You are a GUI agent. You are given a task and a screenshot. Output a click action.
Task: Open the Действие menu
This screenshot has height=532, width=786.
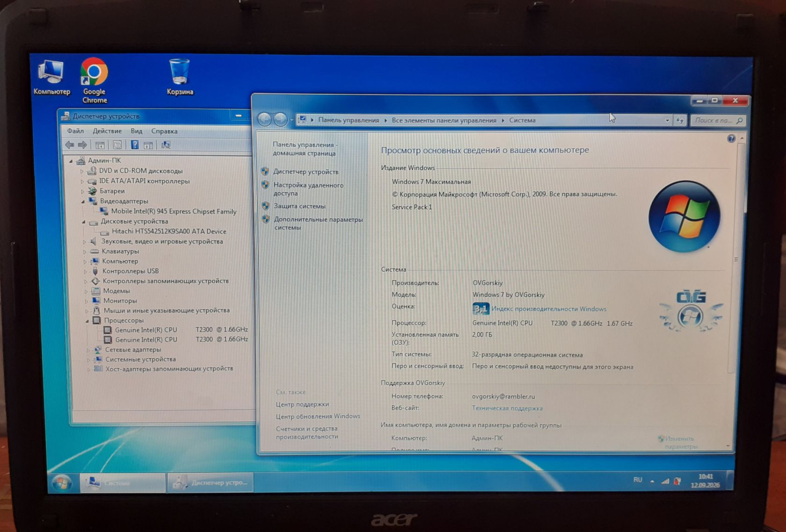click(107, 131)
